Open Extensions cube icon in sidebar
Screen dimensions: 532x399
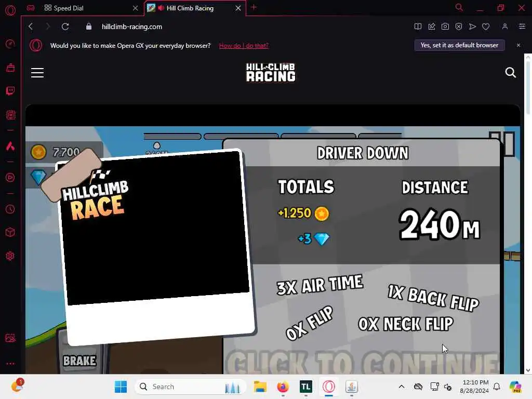point(10,232)
